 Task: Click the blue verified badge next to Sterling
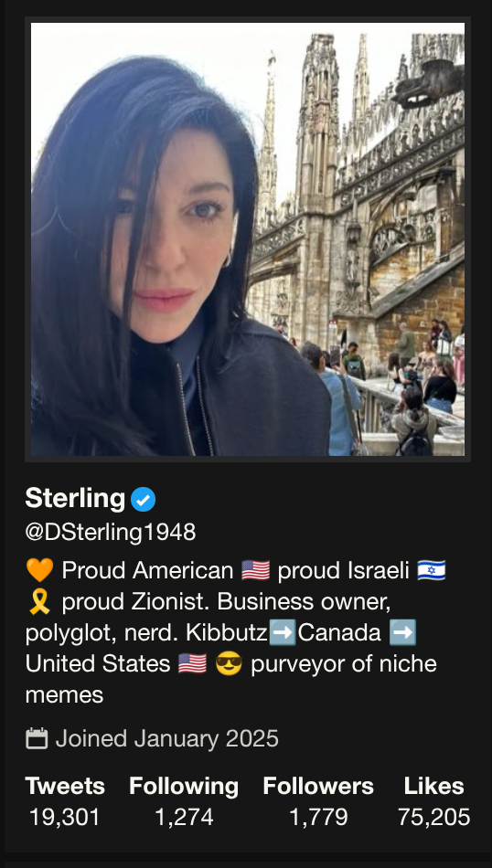click(x=143, y=499)
